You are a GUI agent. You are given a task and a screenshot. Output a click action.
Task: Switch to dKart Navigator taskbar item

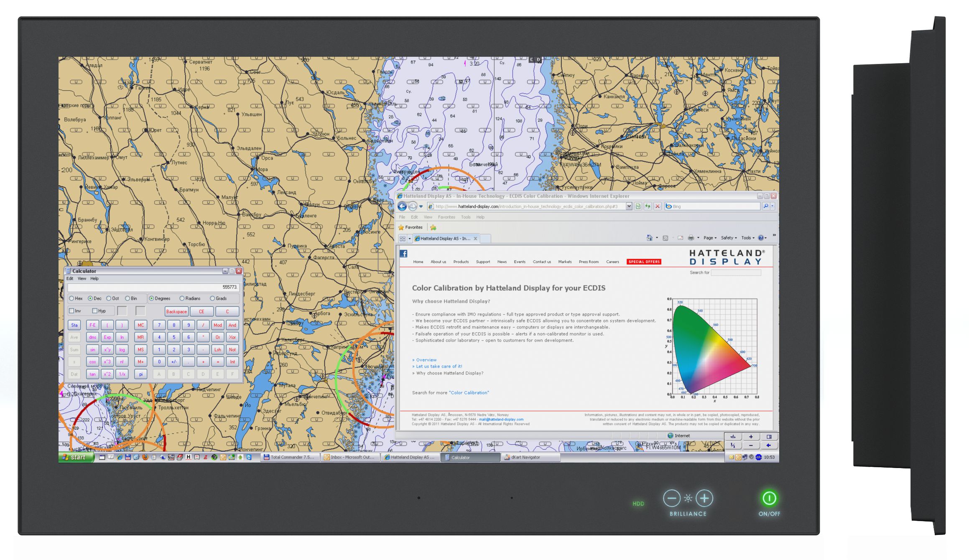point(531,457)
